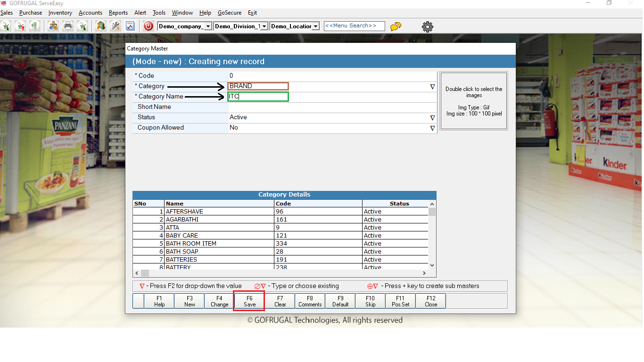Expand the Demo_Location dropdown
The height and width of the screenshot is (362, 644).
[315, 26]
